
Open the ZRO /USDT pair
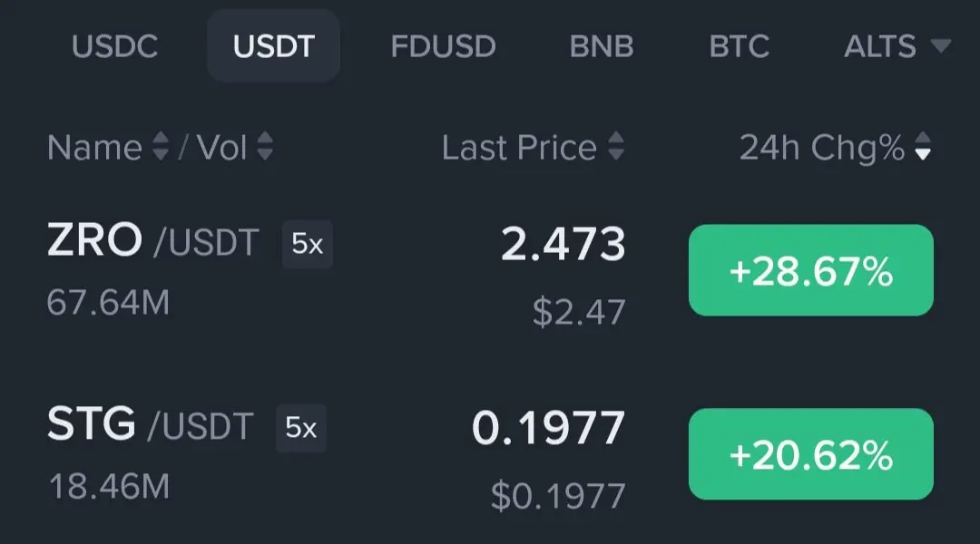tap(153, 241)
